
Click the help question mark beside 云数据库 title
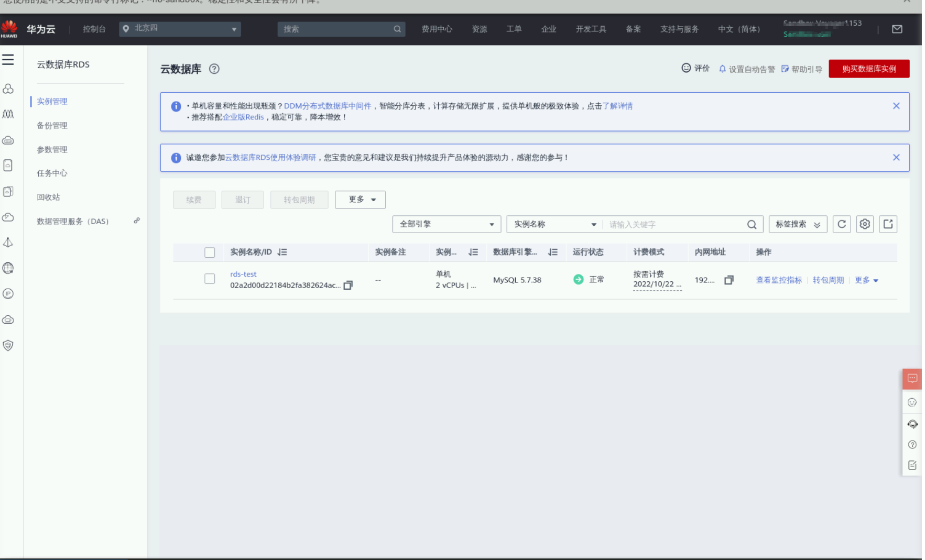coord(214,69)
